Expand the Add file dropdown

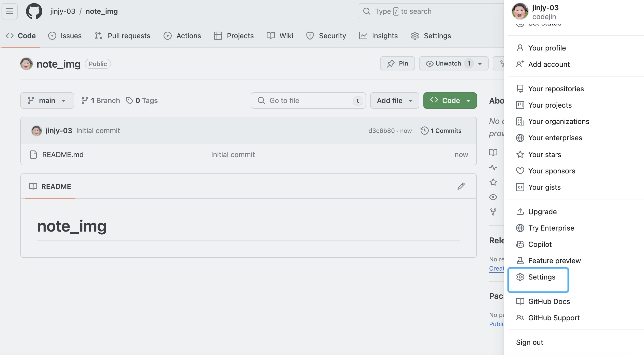pos(394,100)
